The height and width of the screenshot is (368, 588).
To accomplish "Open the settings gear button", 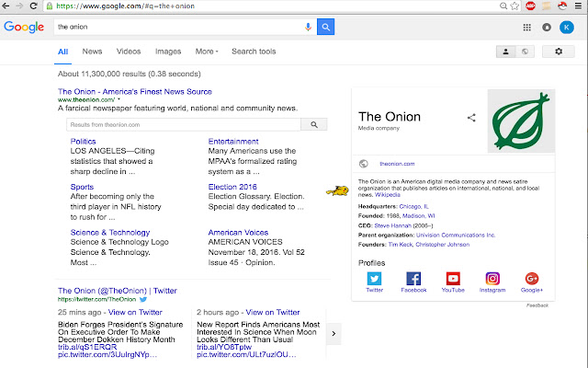I will point(559,52).
